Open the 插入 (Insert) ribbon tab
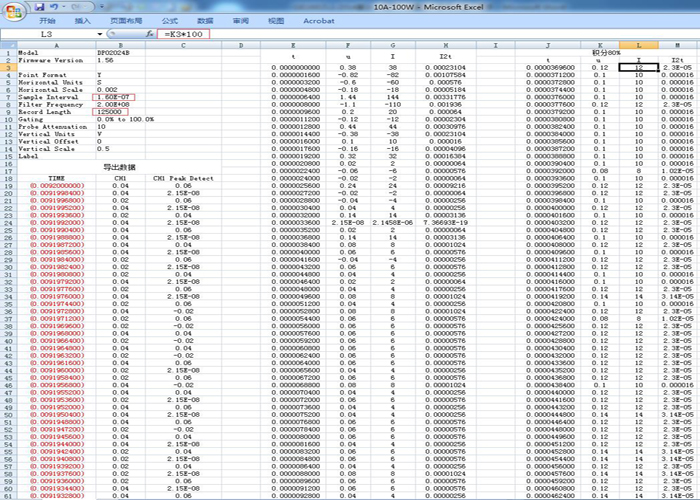The width and height of the screenshot is (700, 500). tap(83, 21)
